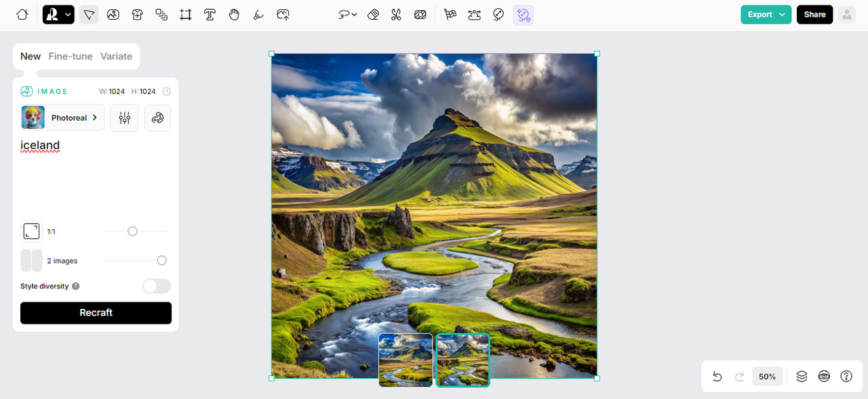Select the frame tool
This screenshot has height=399, width=868.
[186, 14]
